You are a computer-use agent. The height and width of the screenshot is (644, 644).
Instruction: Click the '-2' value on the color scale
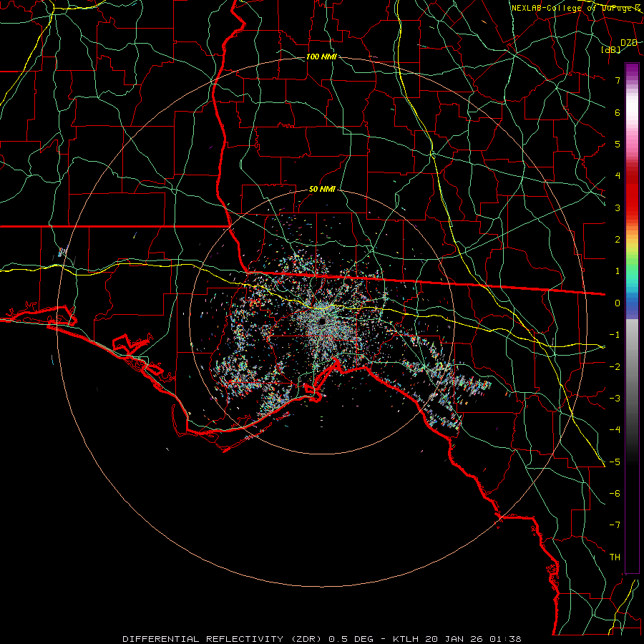(615, 366)
